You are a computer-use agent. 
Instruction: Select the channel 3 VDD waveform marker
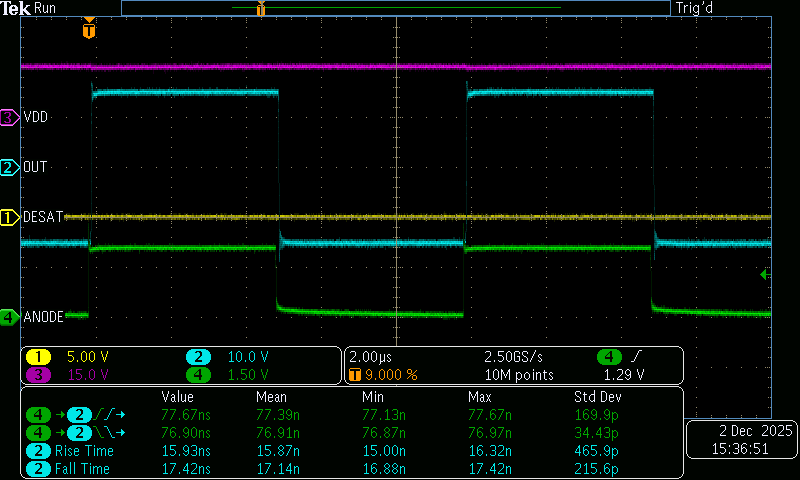tap(10, 117)
